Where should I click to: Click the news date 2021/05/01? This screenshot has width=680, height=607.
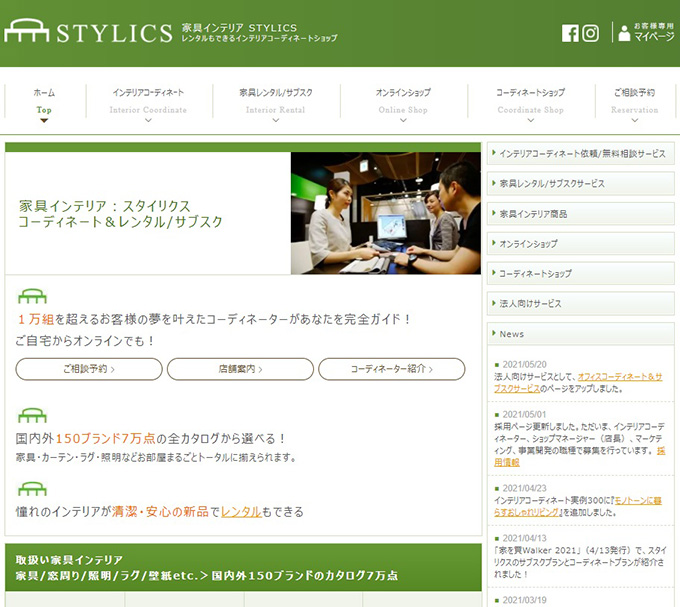click(524, 414)
